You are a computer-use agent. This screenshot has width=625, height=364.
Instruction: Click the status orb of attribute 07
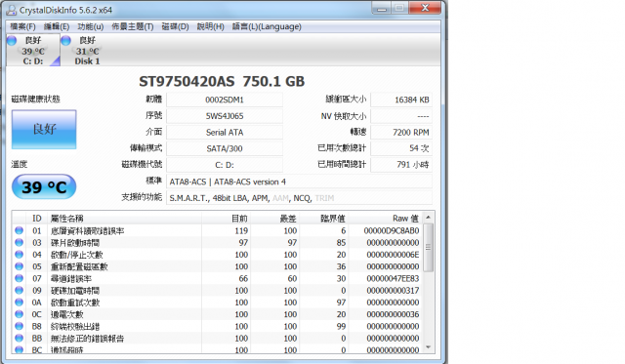19,278
